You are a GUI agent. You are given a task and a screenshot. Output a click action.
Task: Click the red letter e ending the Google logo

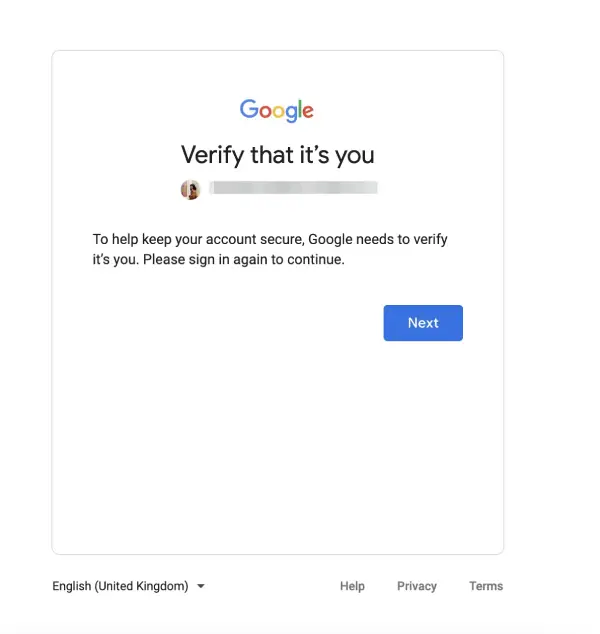coord(308,111)
